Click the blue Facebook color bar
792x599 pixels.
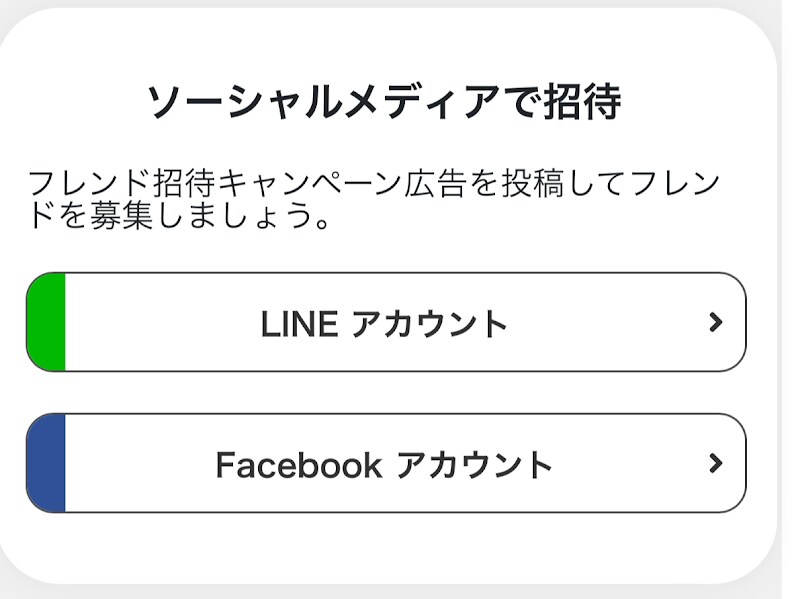pyautogui.click(x=47, y=463)
